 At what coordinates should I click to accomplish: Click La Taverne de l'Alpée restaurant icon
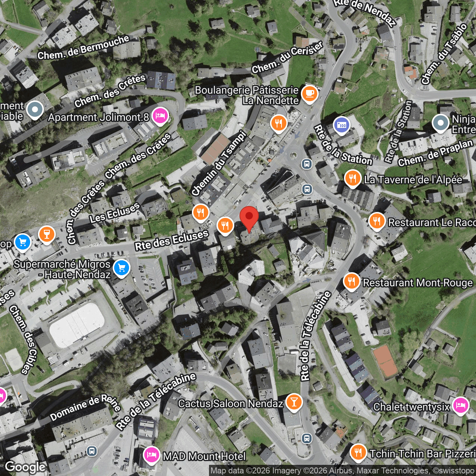[352, 178]
